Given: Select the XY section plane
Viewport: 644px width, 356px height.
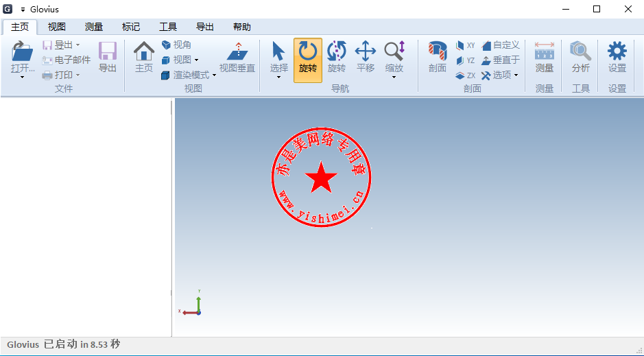Looking at the screenshot, I should tap(465, 45).
